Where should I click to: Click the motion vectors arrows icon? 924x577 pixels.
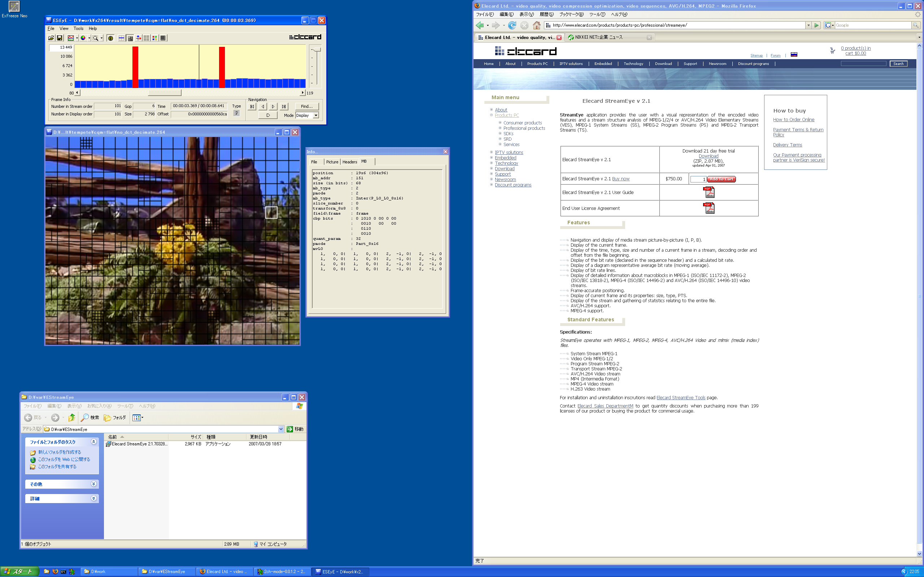click(138, 38)
